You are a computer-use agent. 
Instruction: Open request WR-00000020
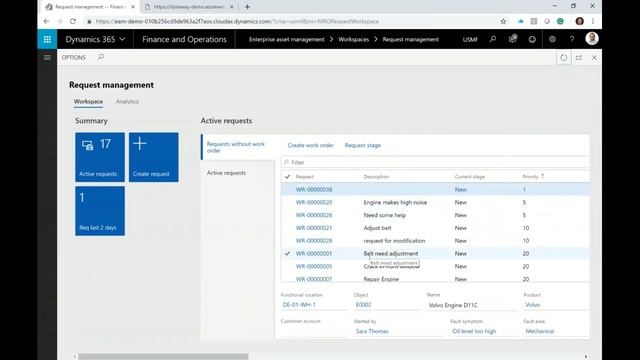click(x=314, y=202)
